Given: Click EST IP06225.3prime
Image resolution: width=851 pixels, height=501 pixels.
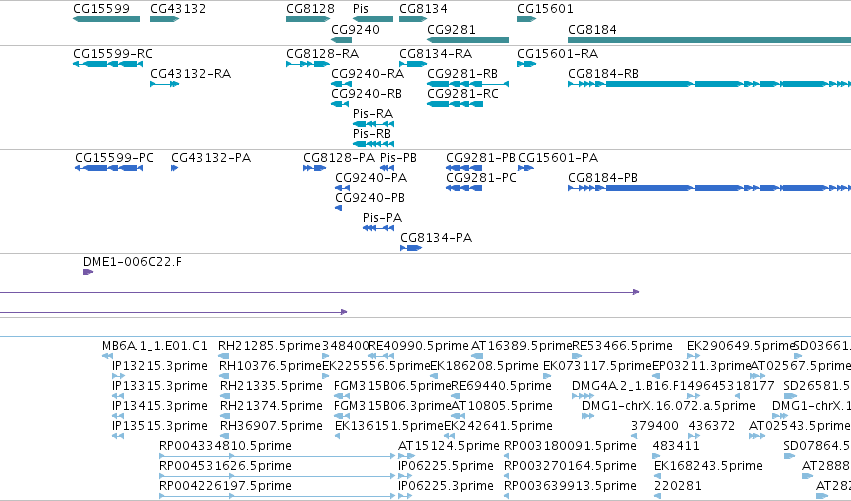Looking at the screenshot, I should [405, 497].
